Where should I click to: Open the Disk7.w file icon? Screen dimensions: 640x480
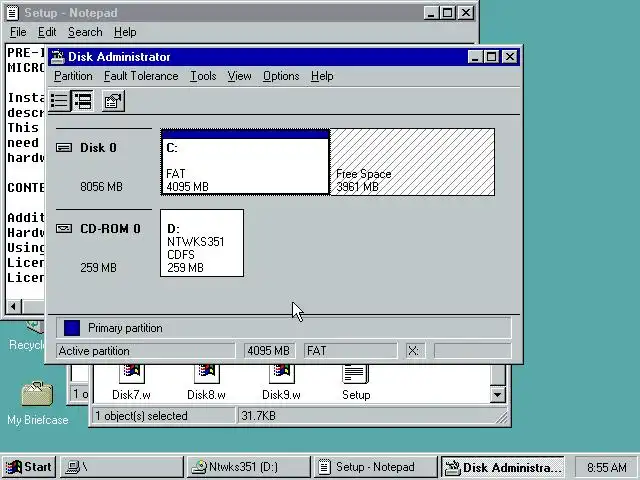pos(131,373)
